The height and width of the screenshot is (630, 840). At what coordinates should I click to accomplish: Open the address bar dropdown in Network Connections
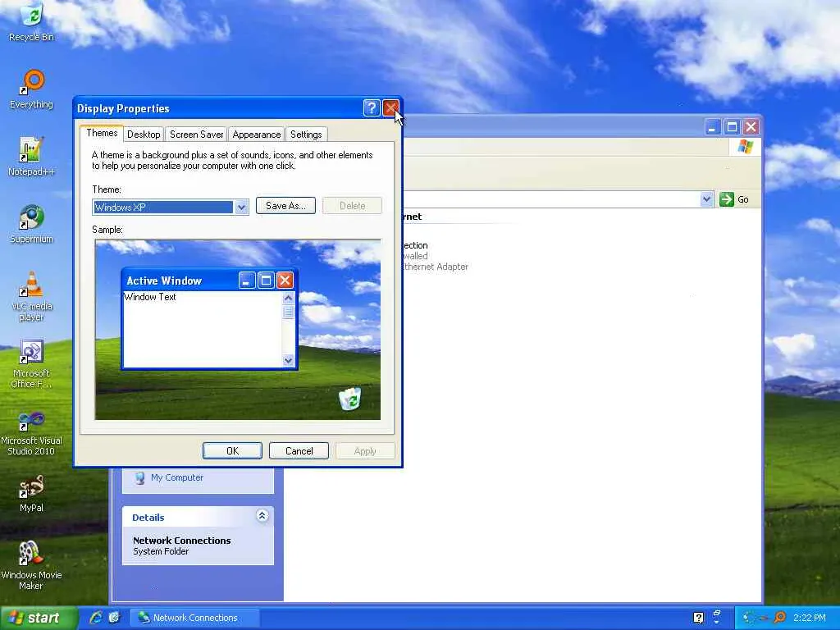tap(706, 199)
